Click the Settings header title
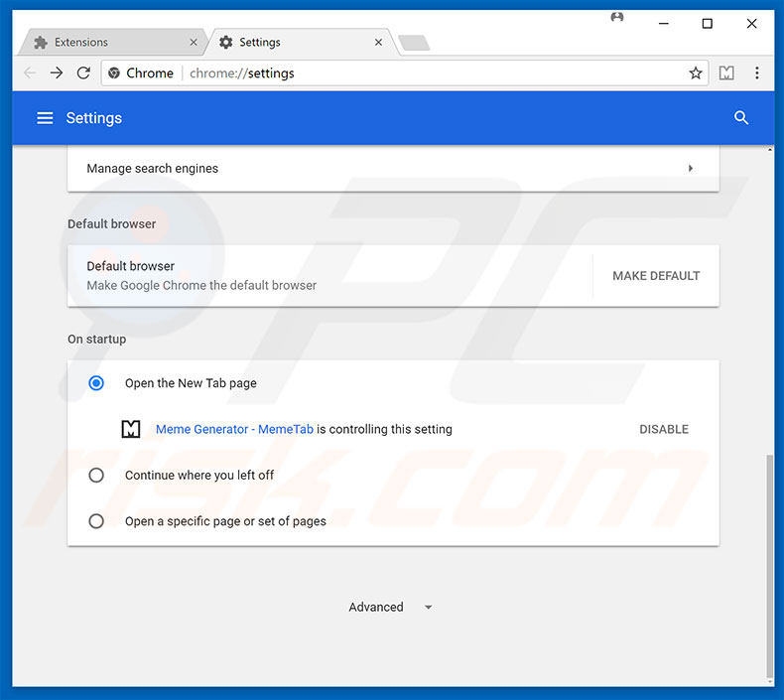The width and height of the screenshot is (784, 700). click(94, 118)
